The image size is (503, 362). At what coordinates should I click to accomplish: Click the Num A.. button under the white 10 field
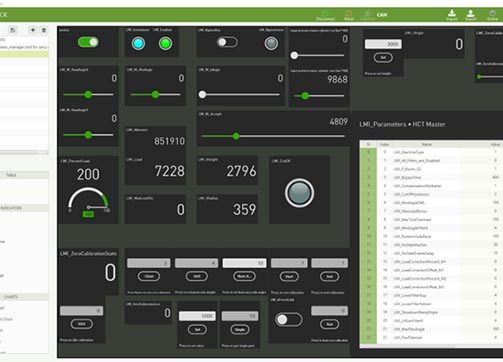tap(244, 276)
